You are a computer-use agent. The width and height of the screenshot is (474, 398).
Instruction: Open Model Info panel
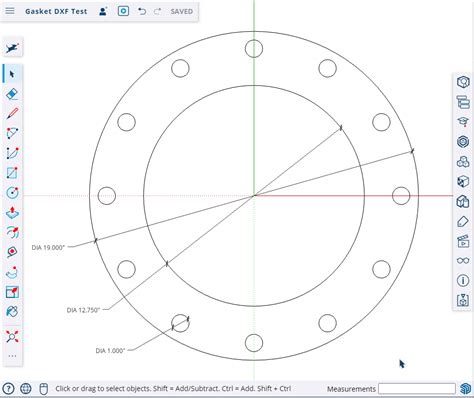(x=463, y=280)
